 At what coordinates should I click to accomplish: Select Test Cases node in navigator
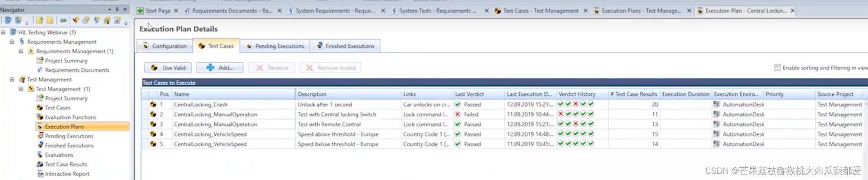pos(53,108)
